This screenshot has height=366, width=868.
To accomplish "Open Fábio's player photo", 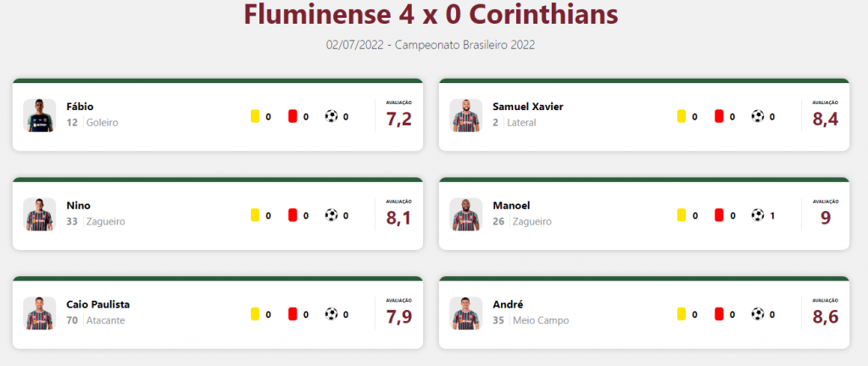I will click(x=39, y=115).
